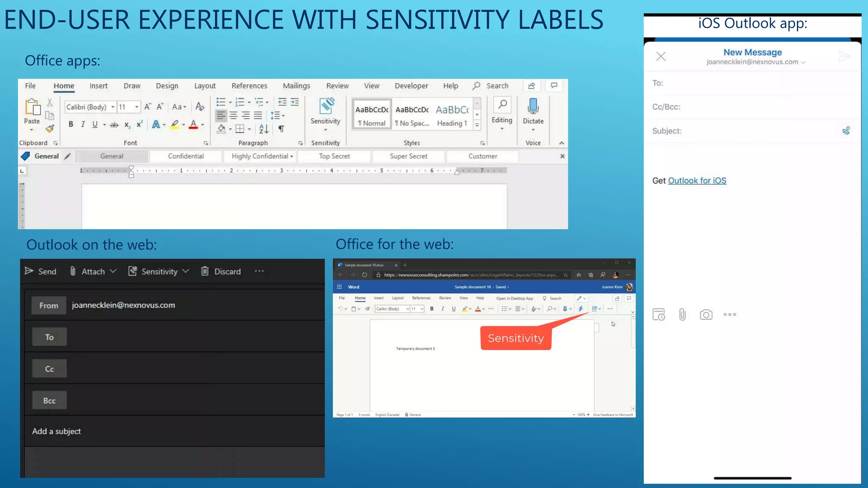Toggle Subscript formatting
868x488 pixels.
127,125
